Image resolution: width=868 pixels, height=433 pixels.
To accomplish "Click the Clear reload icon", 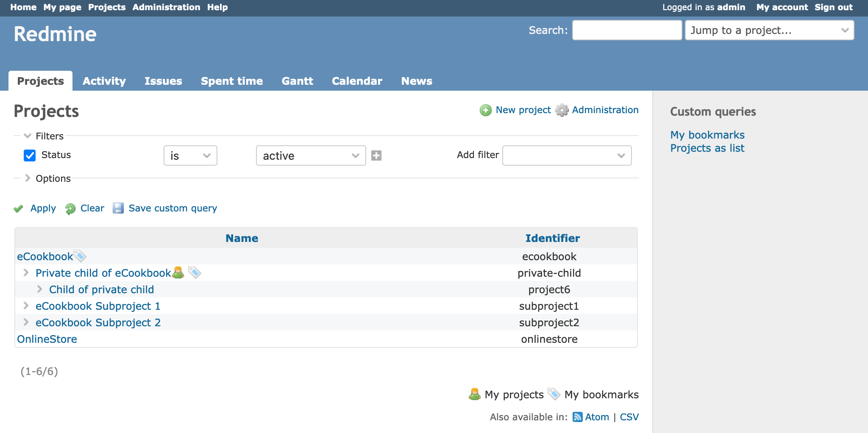I will pyautogui.click(x=70, y=208).
